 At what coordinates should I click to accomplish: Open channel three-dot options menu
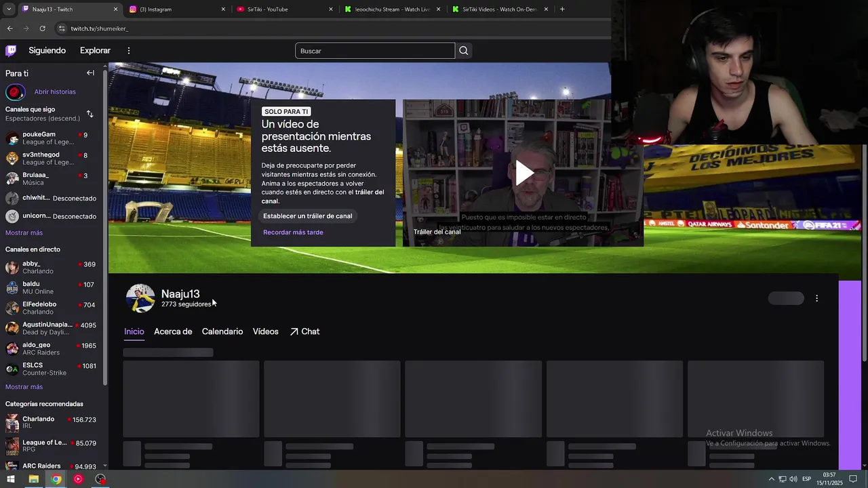coord(816,298)
